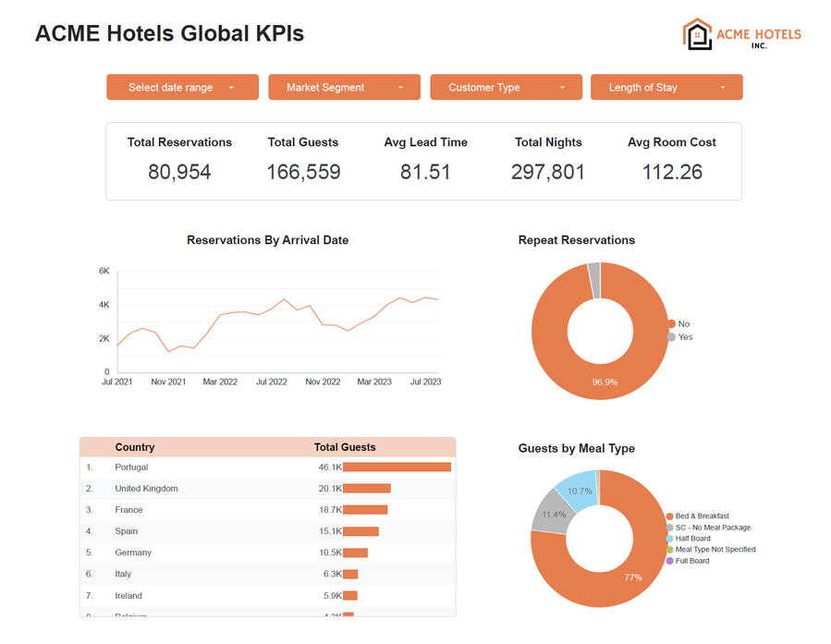831x644 pixels.
Task: Click the 'No' legend dot in Repeat Reservations
Action: pyautogui.click(x=671, y=324)
